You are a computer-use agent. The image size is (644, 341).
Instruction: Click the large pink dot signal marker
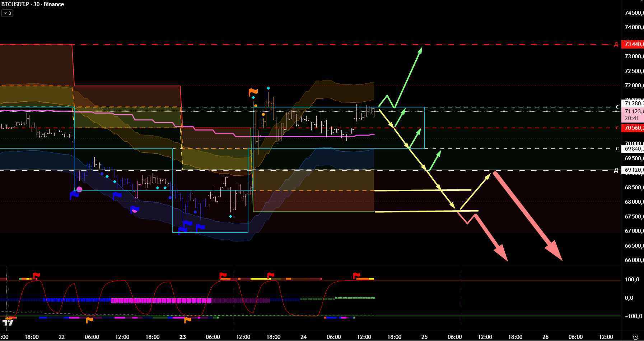coord(79,189)
